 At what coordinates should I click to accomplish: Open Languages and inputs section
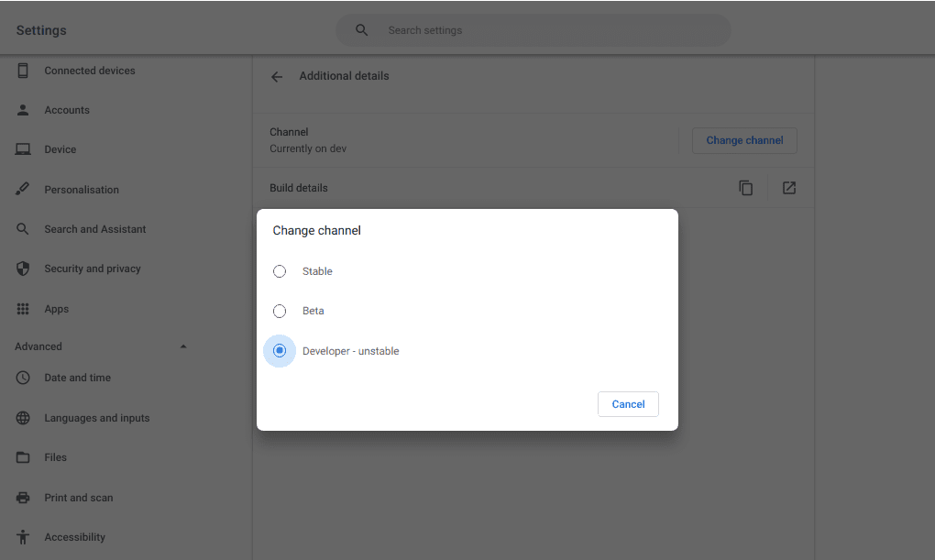point(96,418)
